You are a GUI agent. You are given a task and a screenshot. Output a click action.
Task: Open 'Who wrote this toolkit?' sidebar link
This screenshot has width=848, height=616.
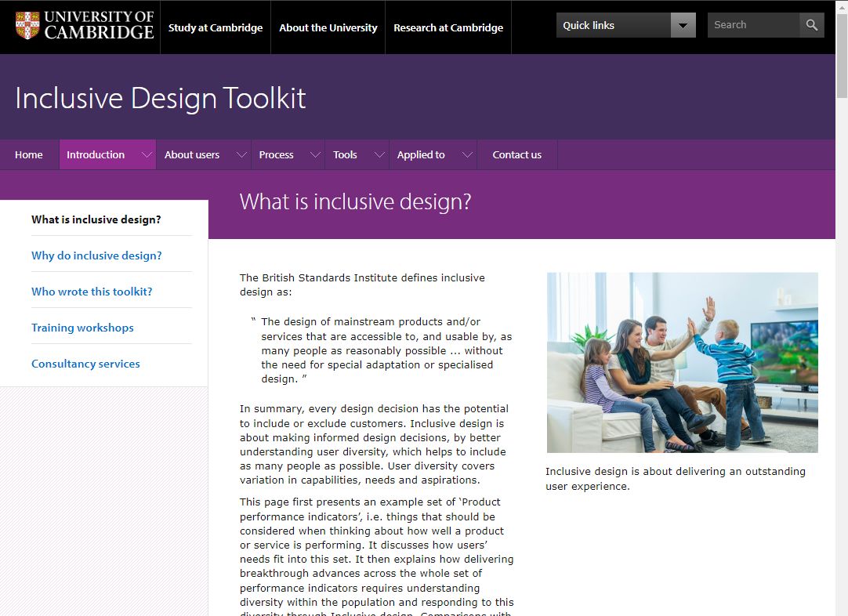click(92, 292)
